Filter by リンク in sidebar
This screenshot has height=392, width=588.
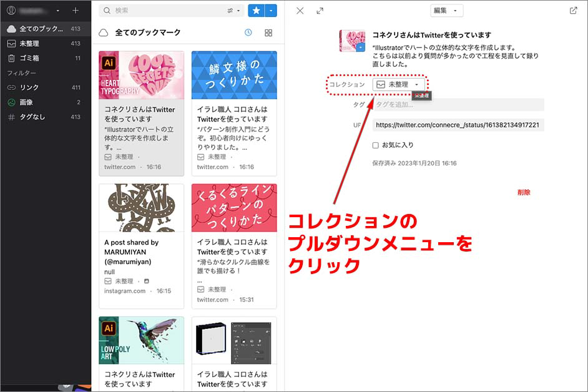29,87
